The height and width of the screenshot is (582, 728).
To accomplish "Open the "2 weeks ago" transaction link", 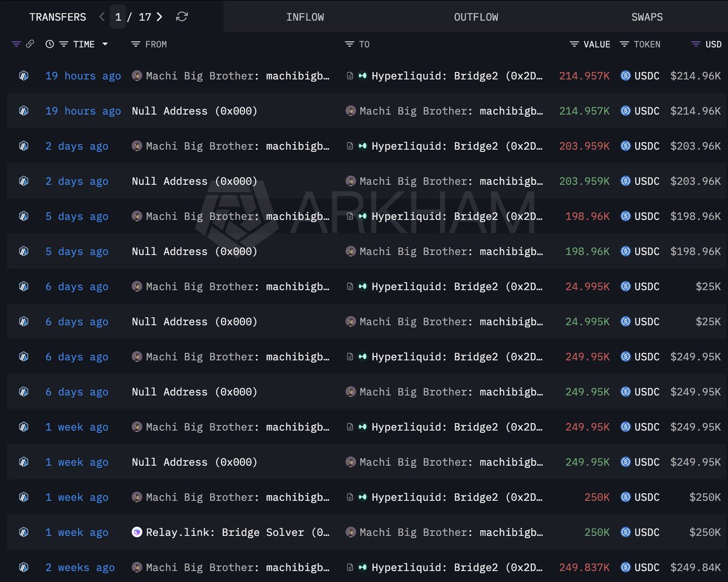I will (79, 567).
